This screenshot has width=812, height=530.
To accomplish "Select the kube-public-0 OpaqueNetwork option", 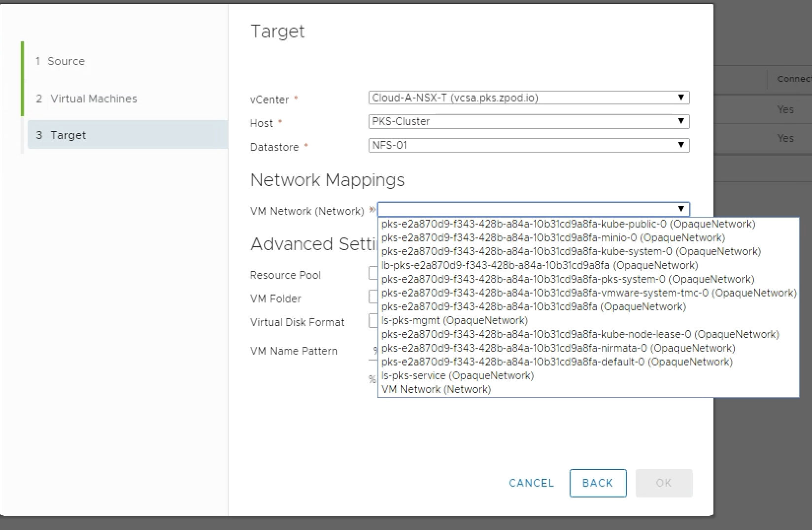I will click(568, 224).
